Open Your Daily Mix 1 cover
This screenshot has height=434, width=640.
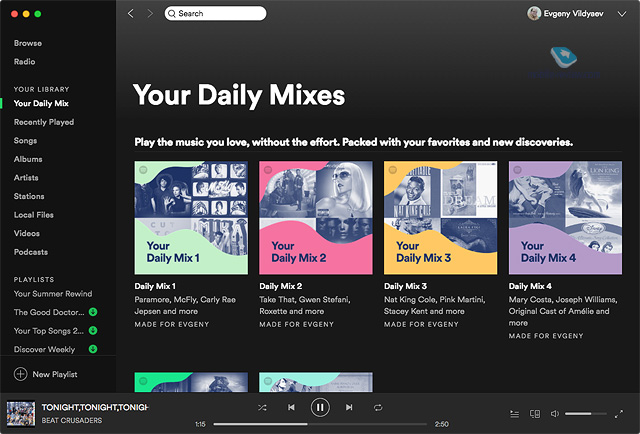pos(191,218)
